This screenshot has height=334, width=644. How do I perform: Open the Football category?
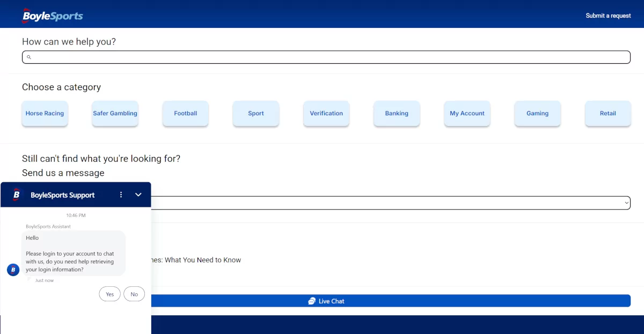[186, 114]
